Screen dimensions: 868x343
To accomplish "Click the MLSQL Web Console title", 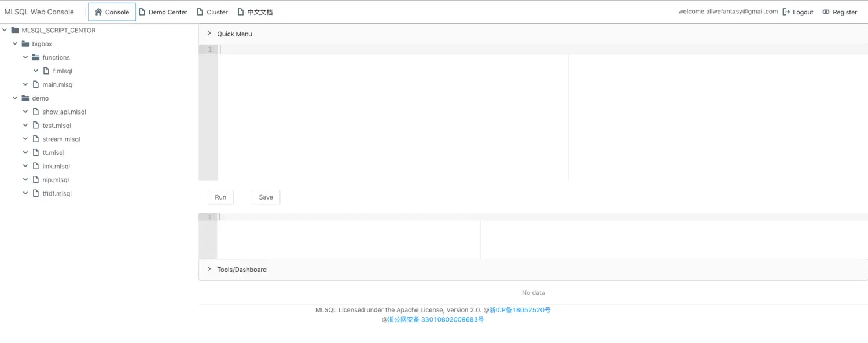I will tap(39, 12).
